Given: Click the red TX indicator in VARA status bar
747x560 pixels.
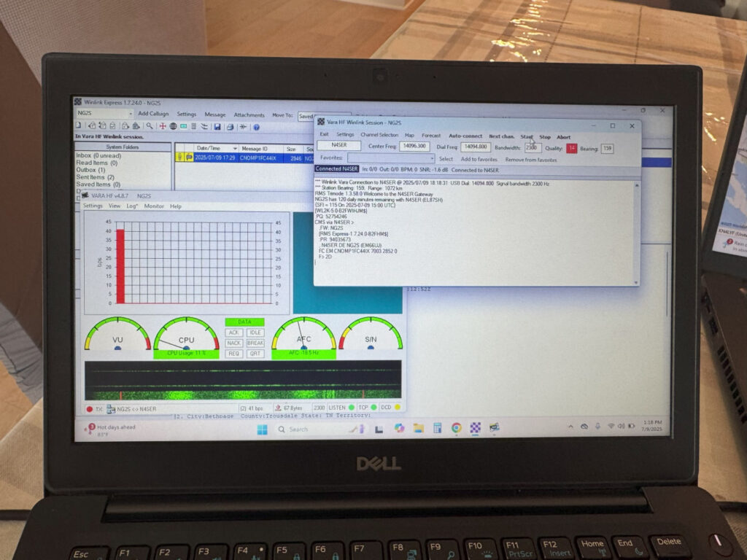Looking at the screenshot, I should coord(90,408).
